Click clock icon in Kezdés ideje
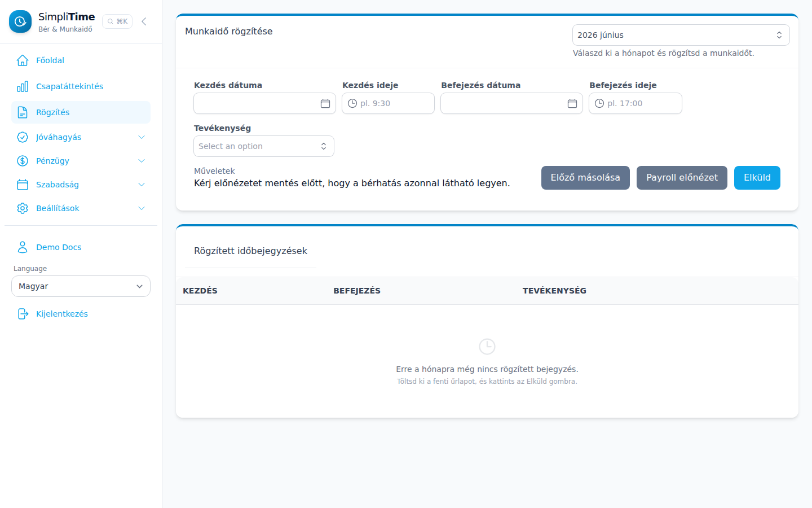The image size is (812, 508). 352,103
